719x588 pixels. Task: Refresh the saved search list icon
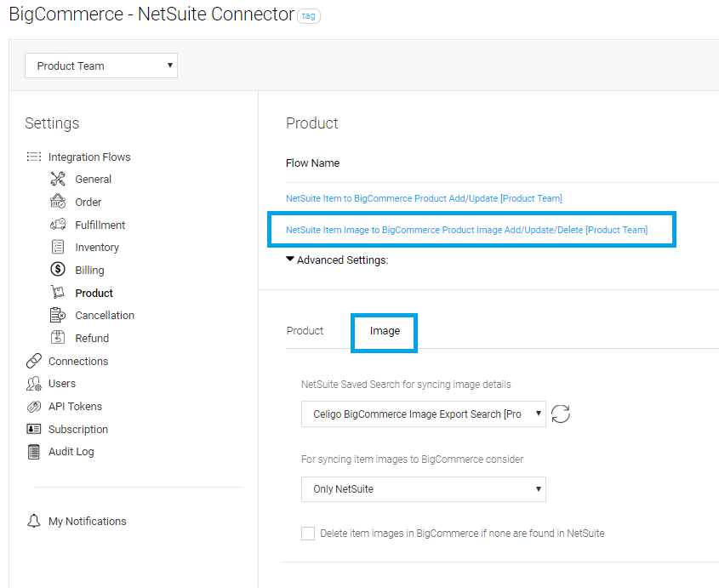pos(561,414)
